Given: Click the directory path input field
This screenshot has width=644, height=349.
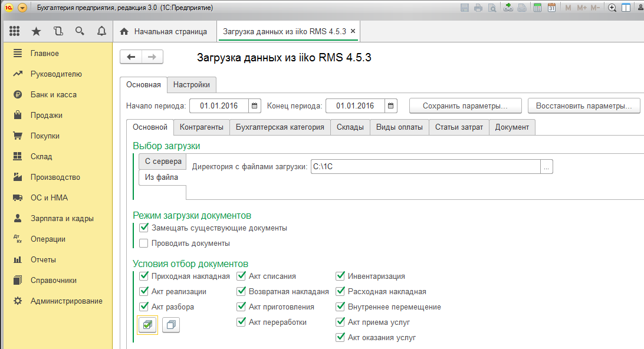Looking at the screenshot, I should click(425, 167).
